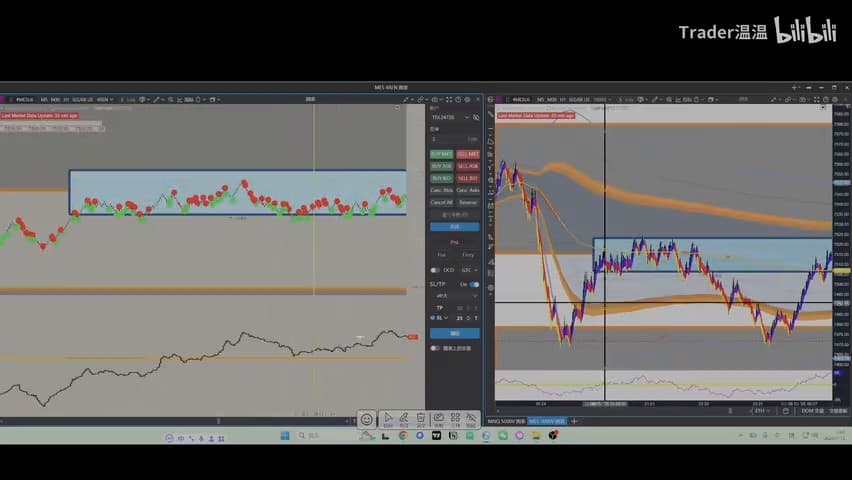Click right chart fullscreen expand icon
This screenshot has width=852, height=480.
[x=817, y=100]
